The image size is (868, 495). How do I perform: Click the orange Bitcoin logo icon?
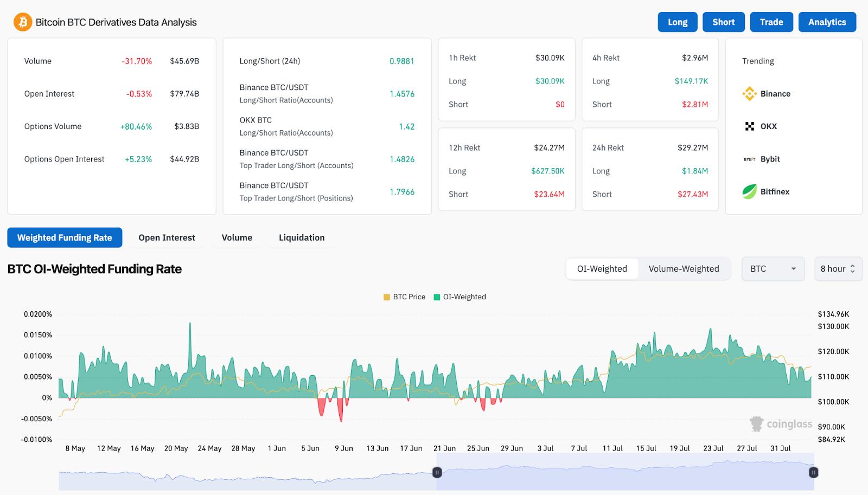coord(23,22)
